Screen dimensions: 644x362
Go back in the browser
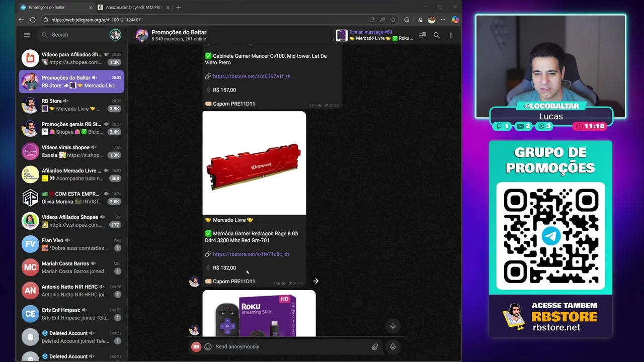point(21,20)
